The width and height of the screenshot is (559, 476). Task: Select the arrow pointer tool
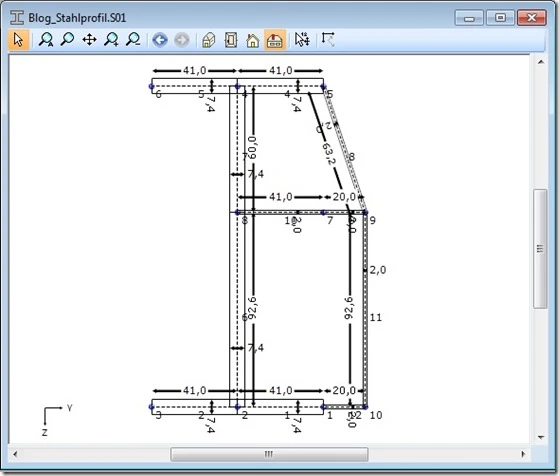point(18,40)
